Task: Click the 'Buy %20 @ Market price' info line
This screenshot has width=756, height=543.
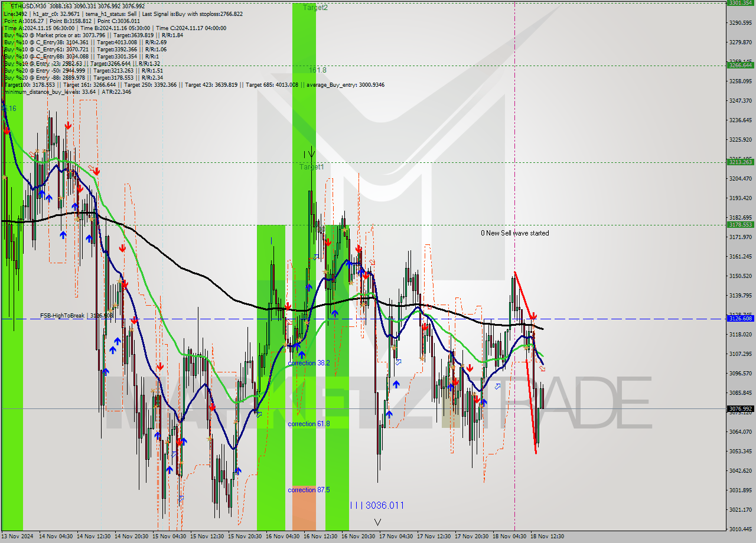Action: pyautogui.click(x=93, y=35)
